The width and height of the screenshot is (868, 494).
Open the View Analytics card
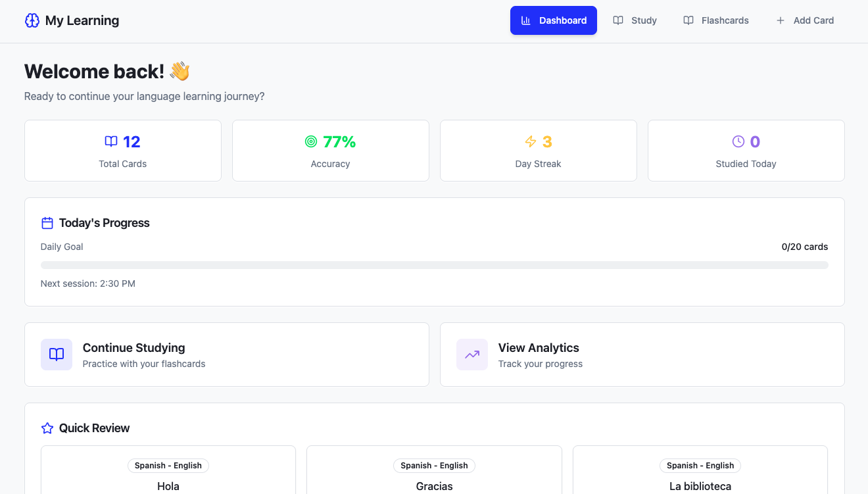(x=642, y=355)
